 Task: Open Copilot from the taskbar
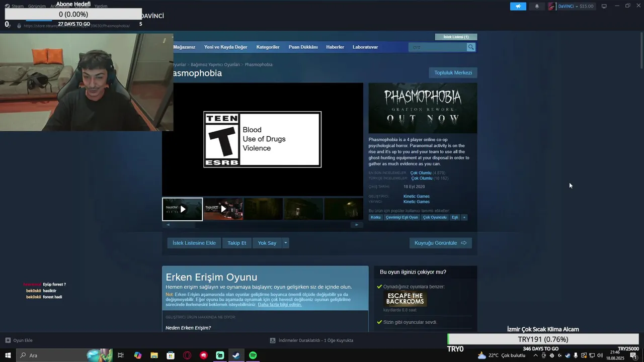[138, 355]
